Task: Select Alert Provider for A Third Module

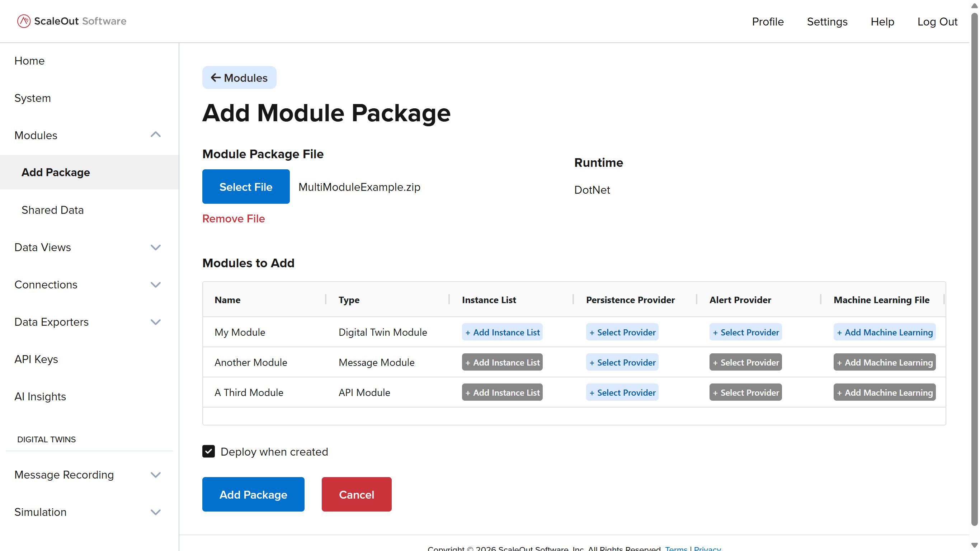Action: point(746,392)
